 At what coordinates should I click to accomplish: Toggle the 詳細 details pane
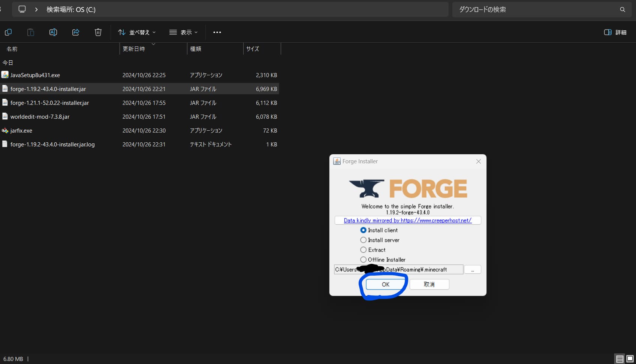[x=615, y=32]
